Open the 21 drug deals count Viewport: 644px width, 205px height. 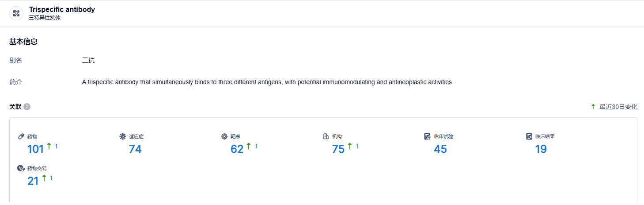tap(33, 181)
